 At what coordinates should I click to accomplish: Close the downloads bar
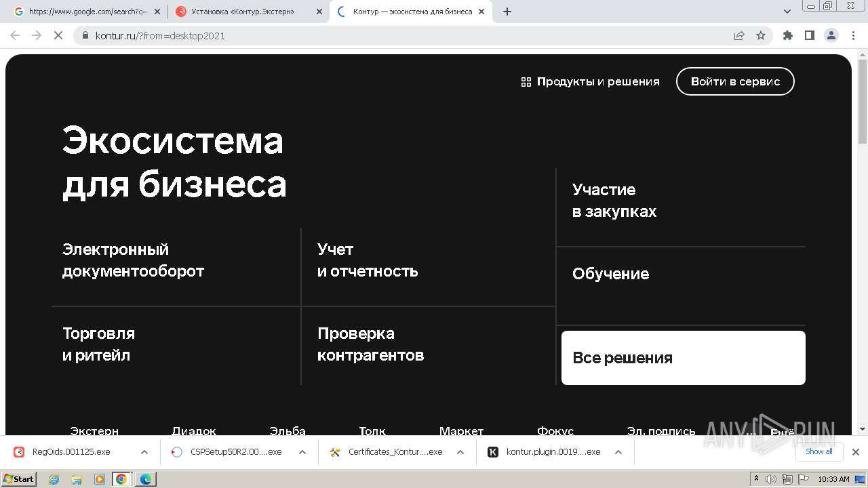click(x=856, y=452)
